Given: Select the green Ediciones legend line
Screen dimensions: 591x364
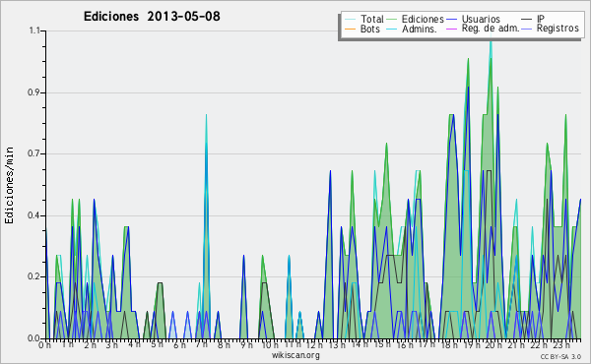Looking at the screenshot, I should [392, 19].
